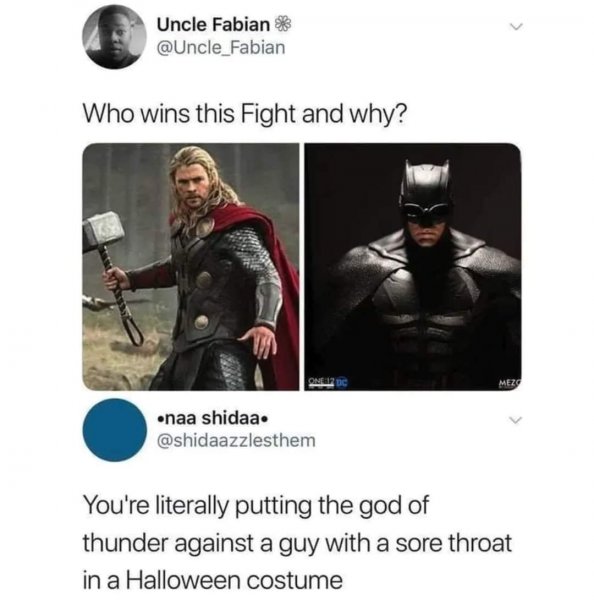Click the ONE:12 DC logo watermark
The height and width of the screenshot is (600, 594).
(327, 382)
